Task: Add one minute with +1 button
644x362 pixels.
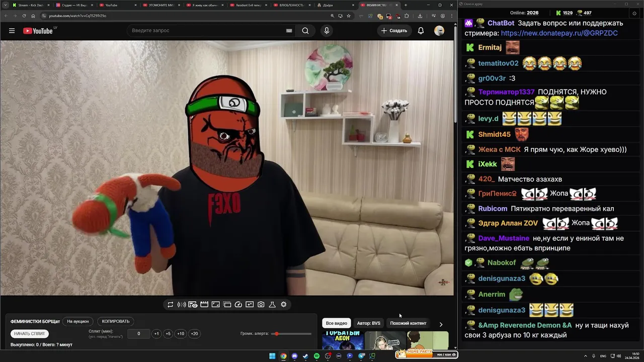Action: (156, 333)
